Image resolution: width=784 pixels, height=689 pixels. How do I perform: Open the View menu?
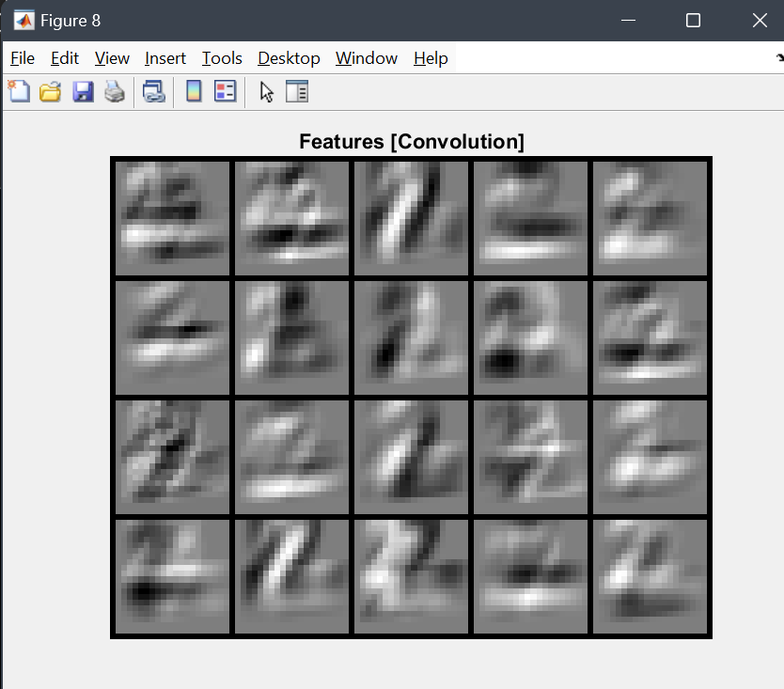tap(112, 58)
